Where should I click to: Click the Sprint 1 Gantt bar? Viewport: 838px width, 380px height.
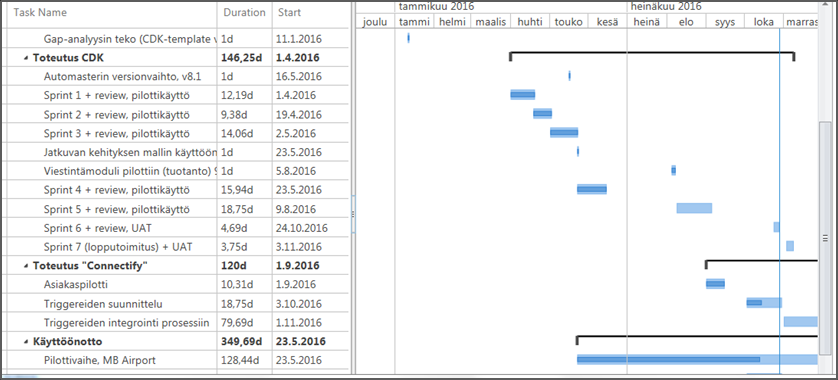click(x=523, y=95)
